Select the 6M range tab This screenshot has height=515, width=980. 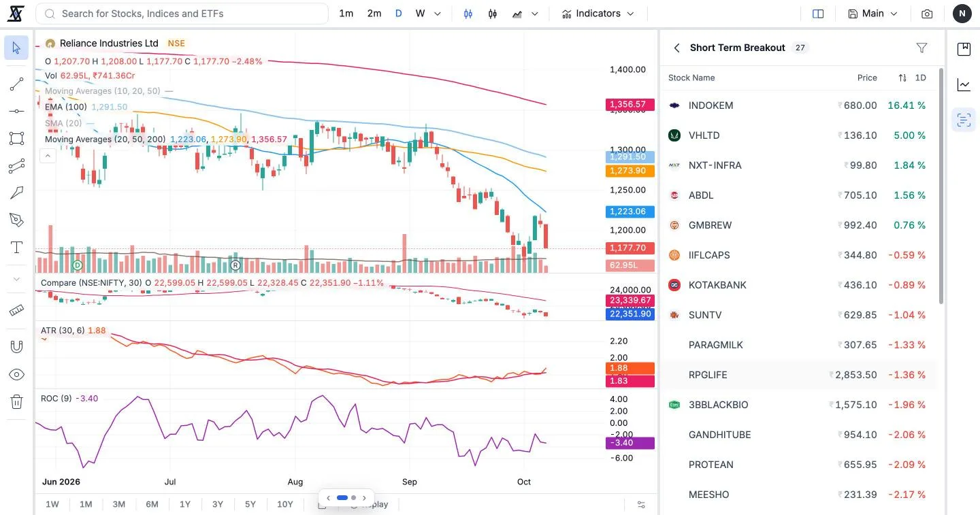pos(152,504)
